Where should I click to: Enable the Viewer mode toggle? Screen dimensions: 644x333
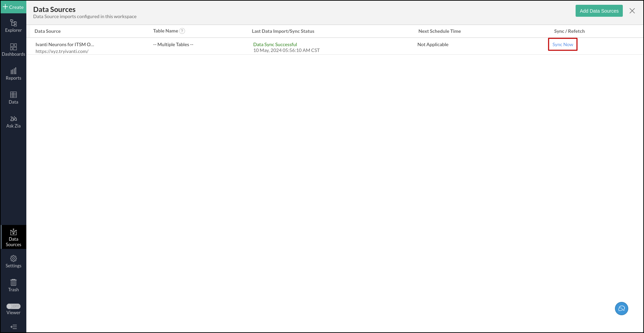13,306
